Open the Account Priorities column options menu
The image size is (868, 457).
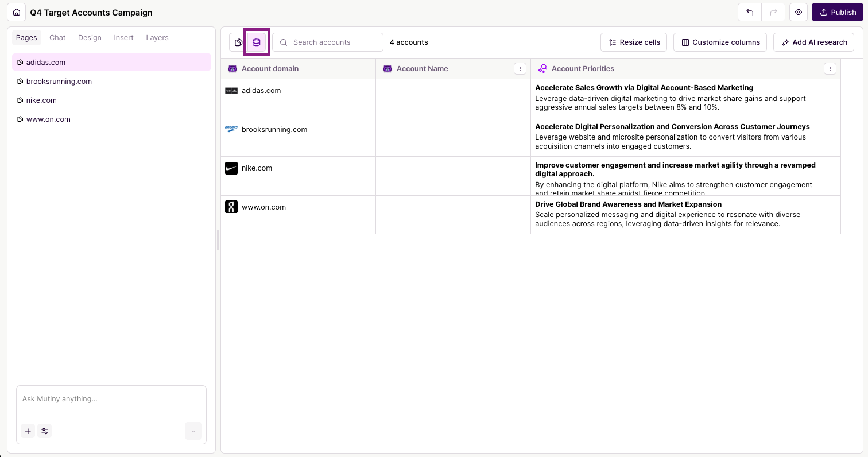[830, 68]
